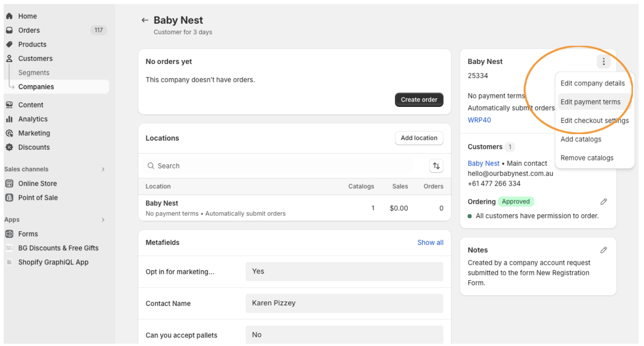Open Products in the sidebar
Viewport: 644px width, 346px height.
(32, 44)
